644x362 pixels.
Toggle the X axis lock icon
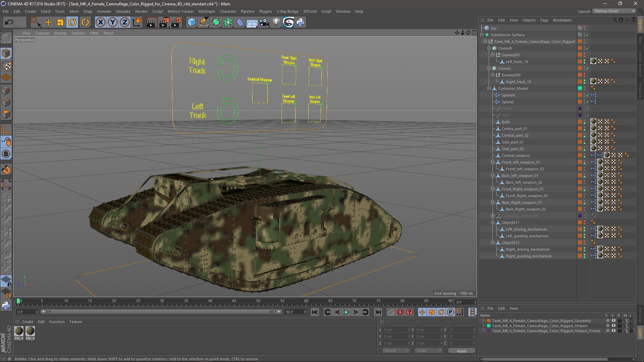pos(100,22)
